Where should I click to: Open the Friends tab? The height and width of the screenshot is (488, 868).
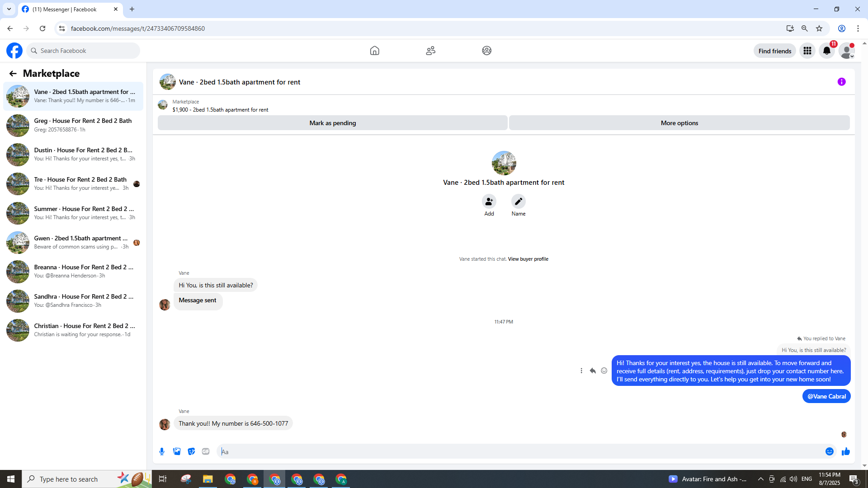tap(430, 51)
